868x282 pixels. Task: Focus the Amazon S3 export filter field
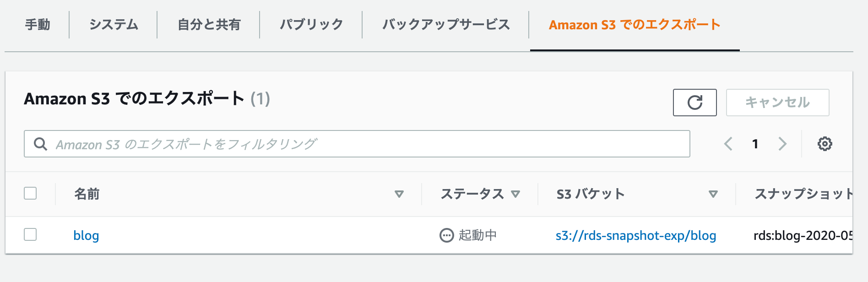click(x=357, y=144)
